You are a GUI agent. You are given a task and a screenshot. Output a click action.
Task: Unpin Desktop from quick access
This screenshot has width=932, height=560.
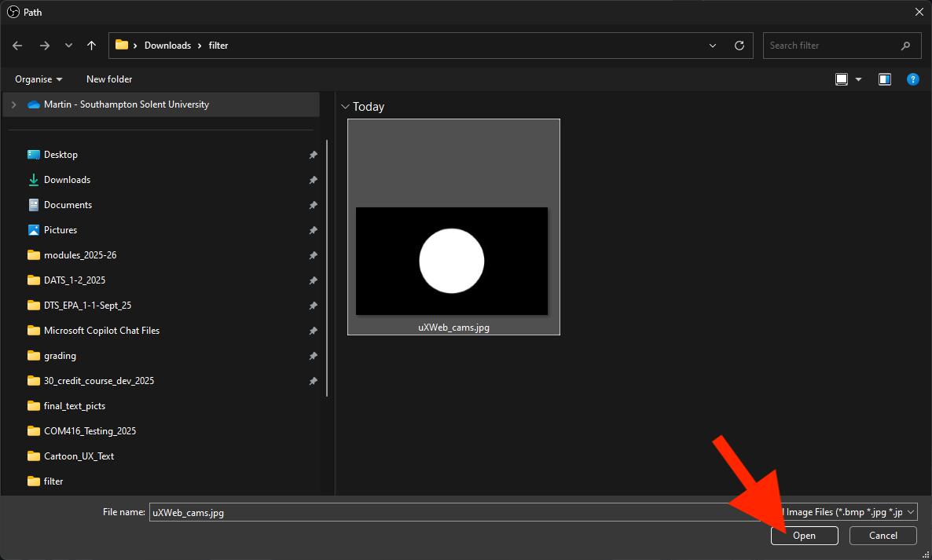[313, 156]
